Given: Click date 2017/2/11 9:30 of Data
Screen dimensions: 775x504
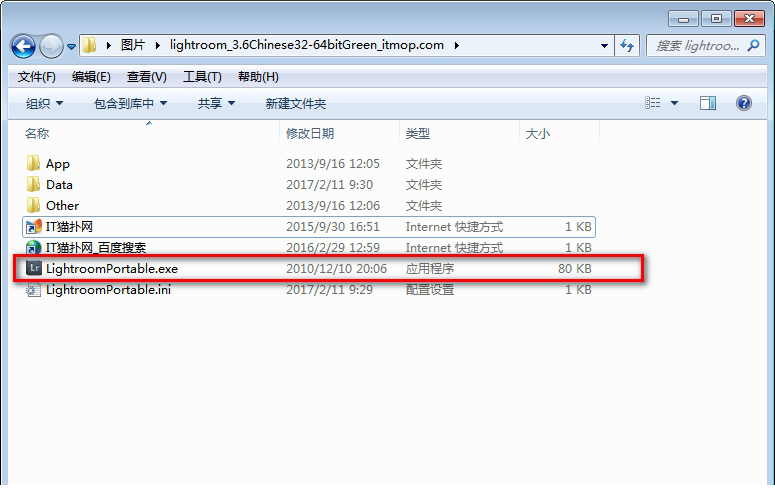Looking at the screenshot, I should point(329,184).
